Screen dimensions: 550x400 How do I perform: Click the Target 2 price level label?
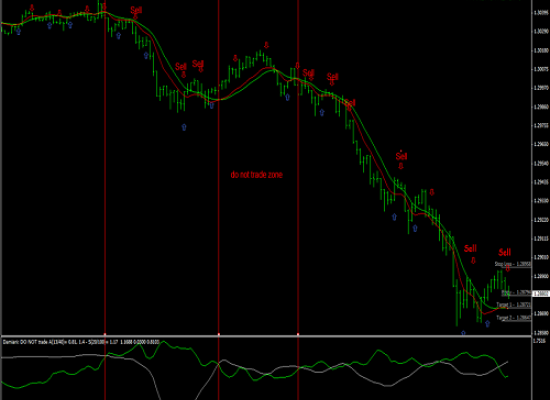coord(514,318)
